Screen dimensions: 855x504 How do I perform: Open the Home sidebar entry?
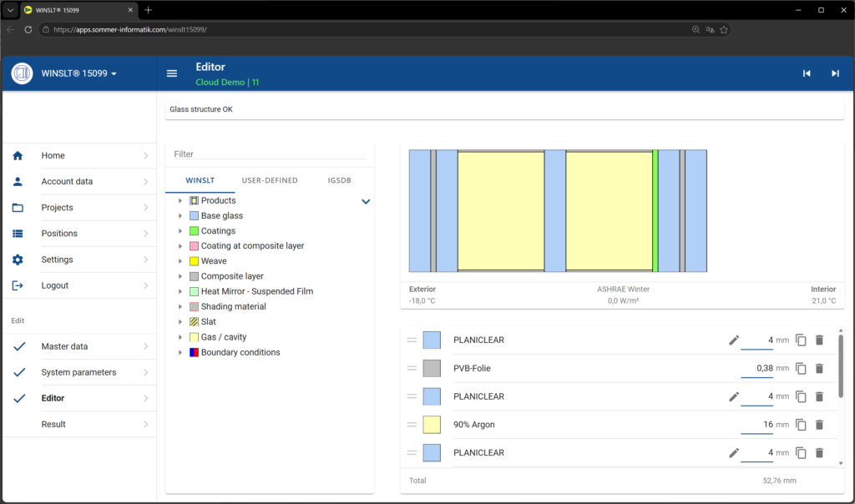coord(79,156)
